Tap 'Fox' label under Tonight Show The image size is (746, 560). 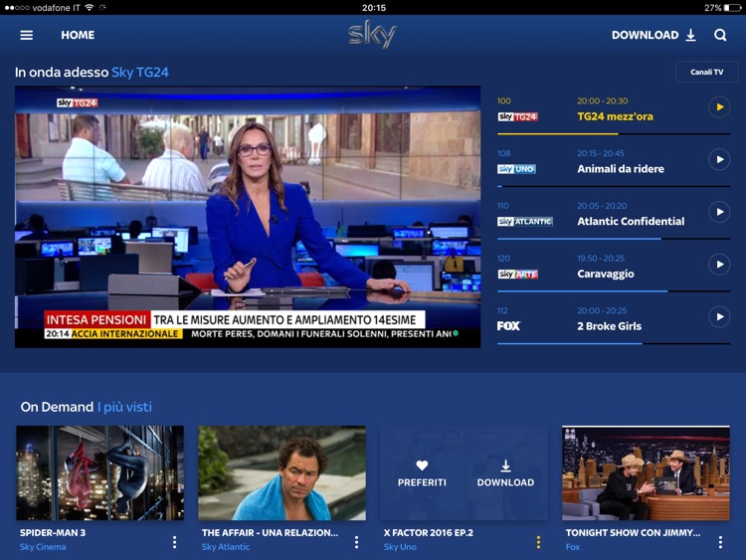[573, 547]
